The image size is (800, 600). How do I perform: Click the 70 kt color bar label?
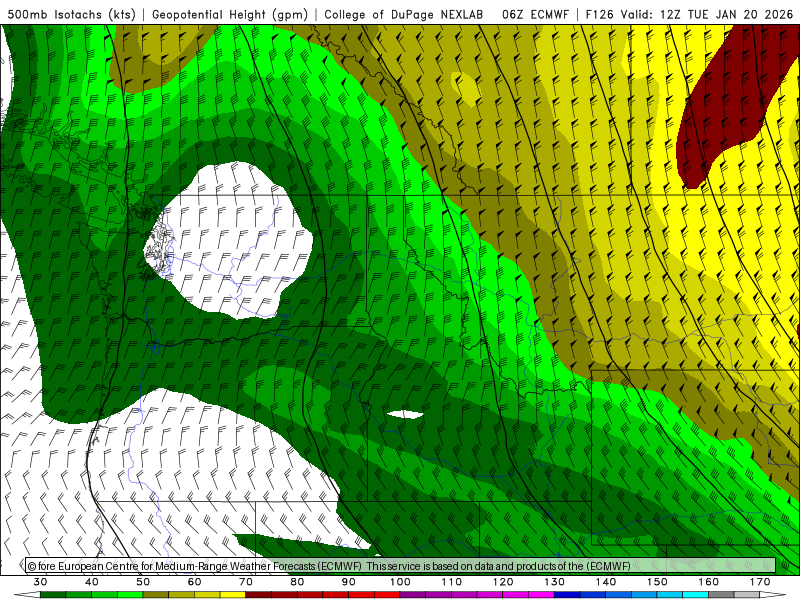tap(246, 582)
